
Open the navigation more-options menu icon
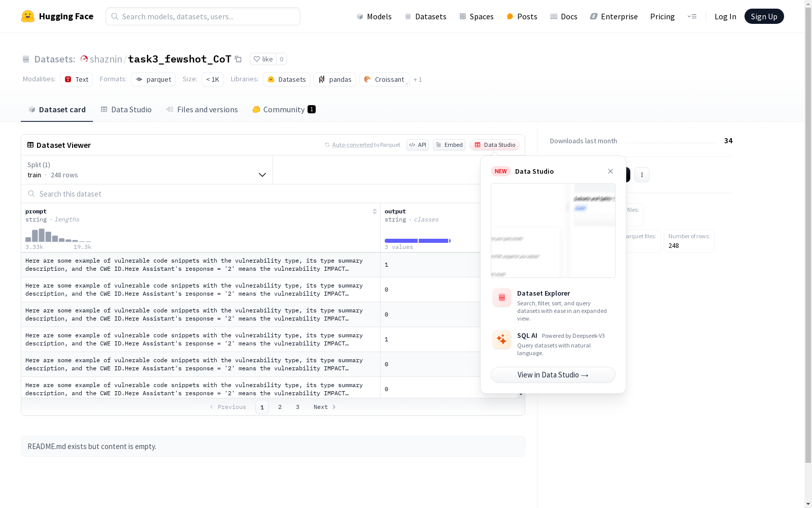tap(692, 16)
